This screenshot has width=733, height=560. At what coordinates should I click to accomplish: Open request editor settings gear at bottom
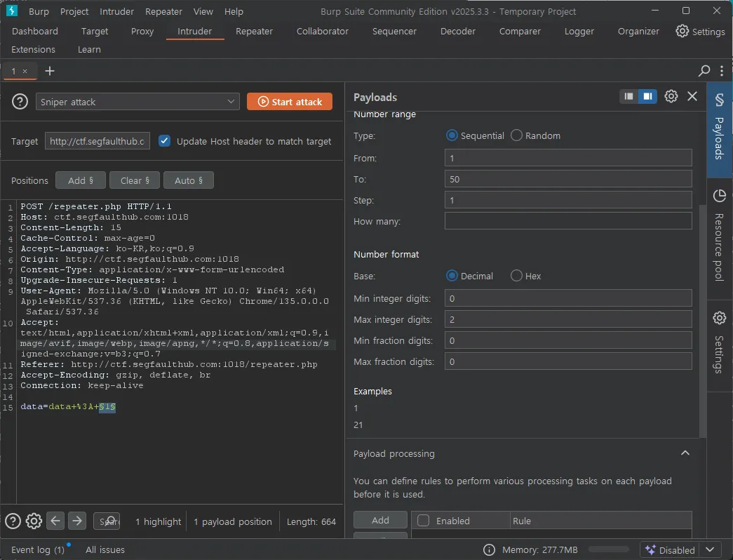[34, 521]
